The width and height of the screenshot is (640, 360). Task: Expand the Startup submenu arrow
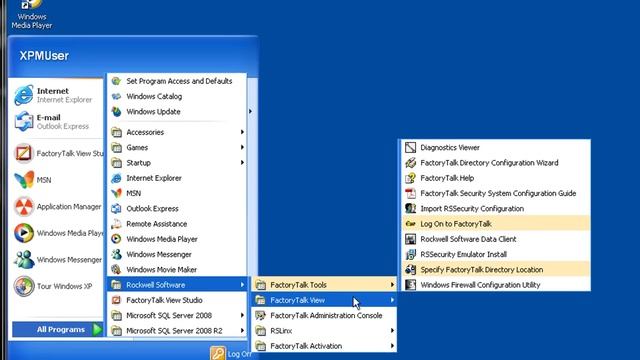tap(242, 163)
